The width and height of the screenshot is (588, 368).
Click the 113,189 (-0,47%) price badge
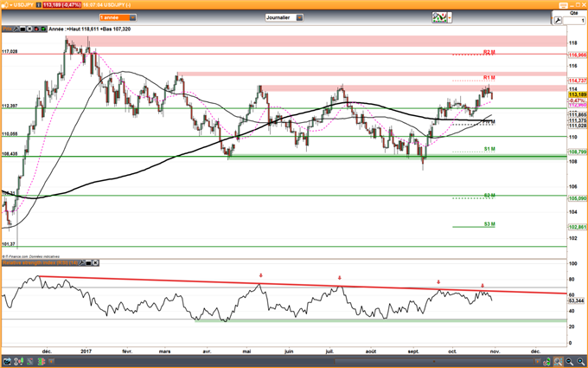point(61,5)
